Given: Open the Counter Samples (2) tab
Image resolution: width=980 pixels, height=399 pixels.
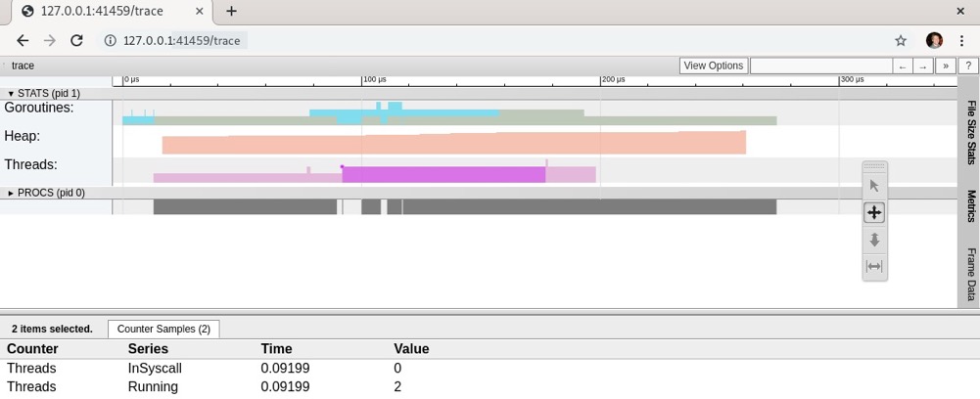Looking at the screenshot, I should point(163,329).
